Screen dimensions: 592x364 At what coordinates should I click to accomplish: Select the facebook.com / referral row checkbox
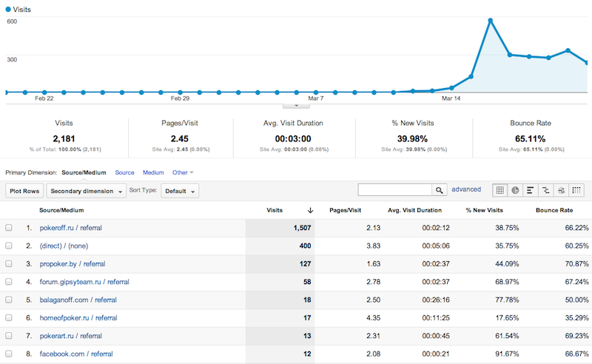(9, 354)
